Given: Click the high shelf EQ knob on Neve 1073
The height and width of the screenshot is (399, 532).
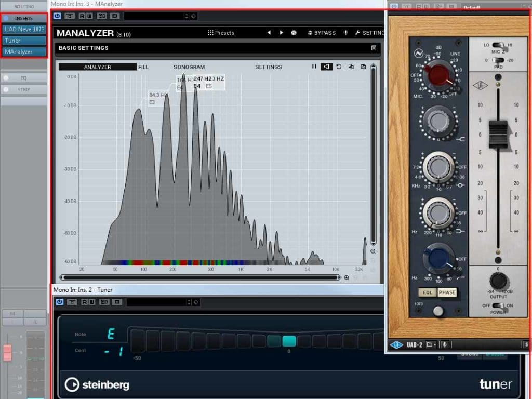Looking at the screenshot, I should 438,121.
